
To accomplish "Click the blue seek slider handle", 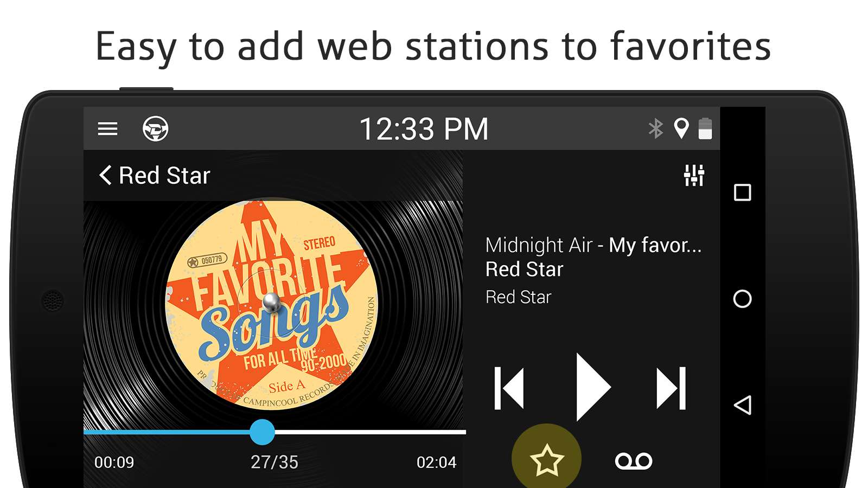I will [x=263, y=432].
